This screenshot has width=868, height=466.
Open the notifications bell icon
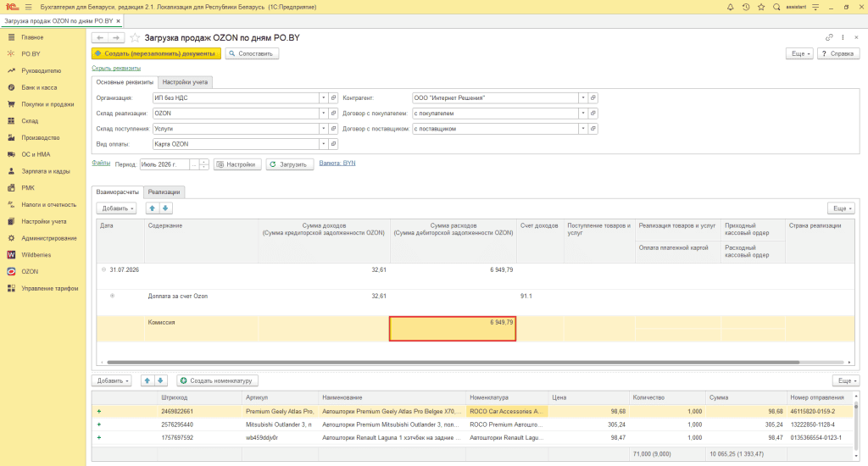pyautogui.click(x=730, y=7)
